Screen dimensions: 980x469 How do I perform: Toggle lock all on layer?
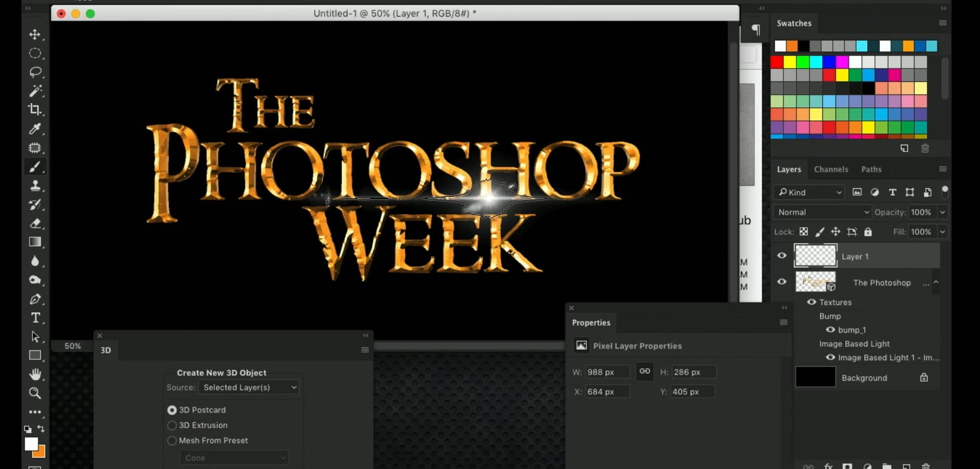tap(868, 232)
